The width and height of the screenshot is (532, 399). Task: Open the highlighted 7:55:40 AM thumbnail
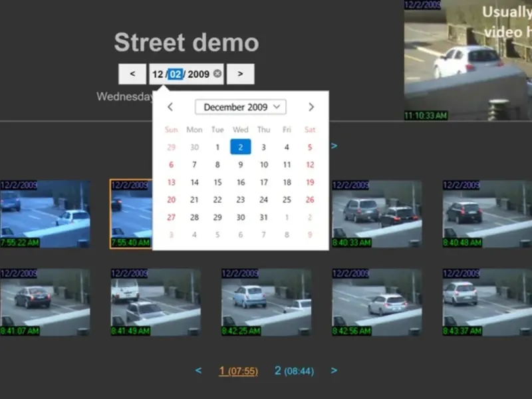pyautogui.click(x=131, y=214)
